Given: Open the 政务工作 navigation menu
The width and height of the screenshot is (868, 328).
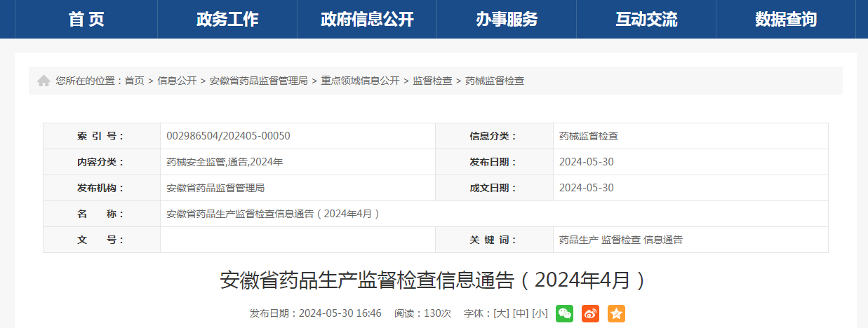Looking at the screenshot, I should pos(227,19).
